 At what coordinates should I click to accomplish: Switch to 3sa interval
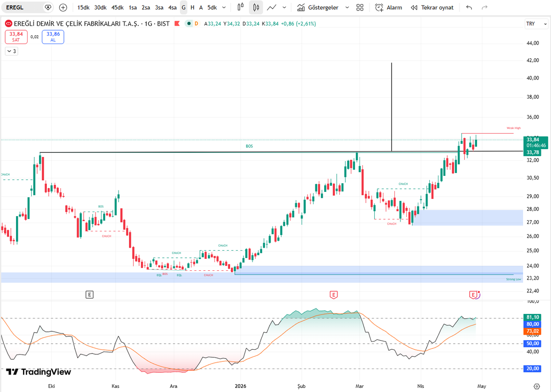(x=159, y=7)
